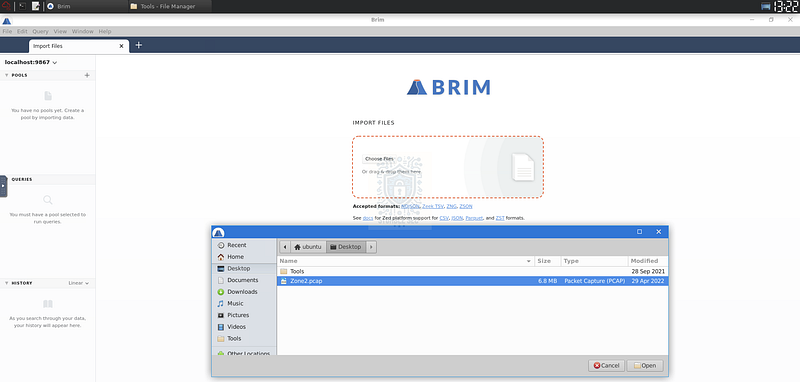The width and height of the screenshot is (800, 382).
Task: Click the ubuntu home path button
Action: [x=308, y=247]
